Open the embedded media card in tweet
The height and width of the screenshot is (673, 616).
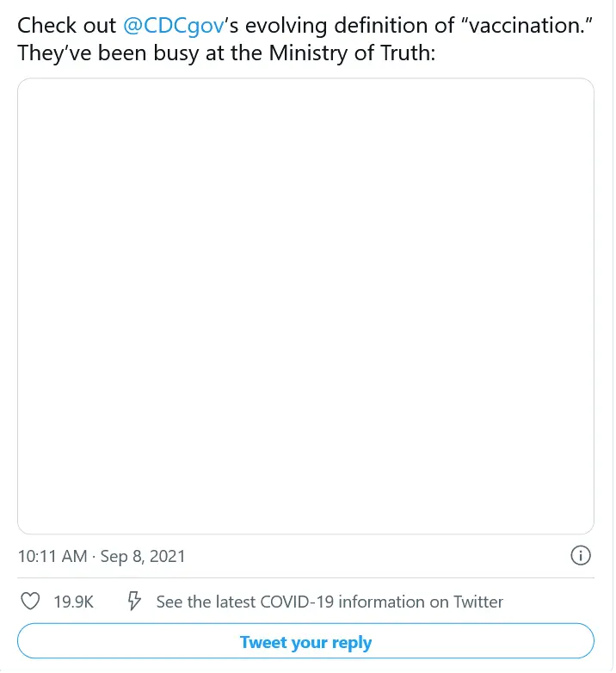click(305, 306)
